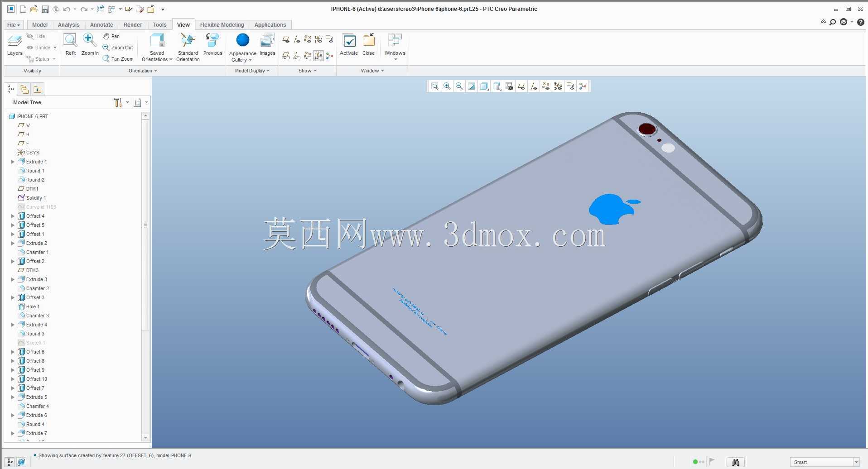
Task: Switch to the Model ribbon tab
Action: click(40, 25)
